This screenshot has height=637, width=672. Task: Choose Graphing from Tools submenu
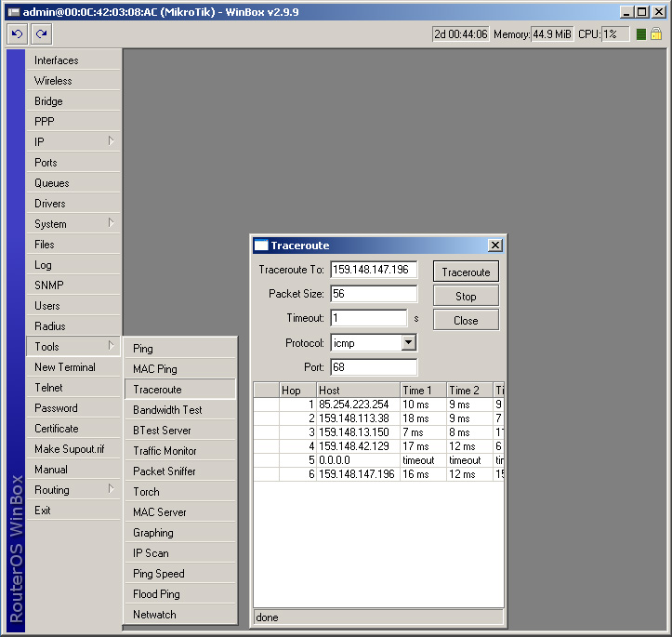[x=180, y=533]
